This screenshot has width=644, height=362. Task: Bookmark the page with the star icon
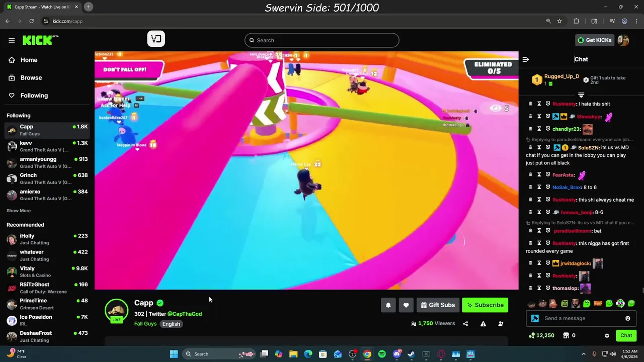559,21
